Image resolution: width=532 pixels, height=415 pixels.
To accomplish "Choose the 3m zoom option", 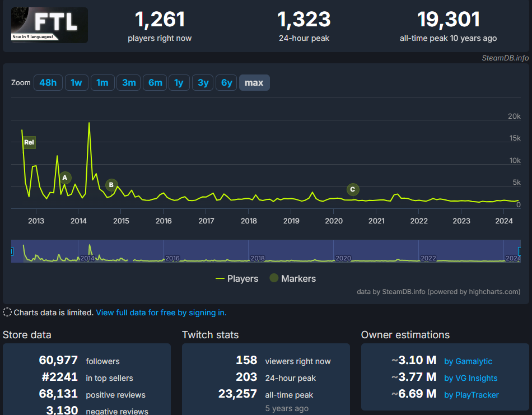I will tap(129, 83).
